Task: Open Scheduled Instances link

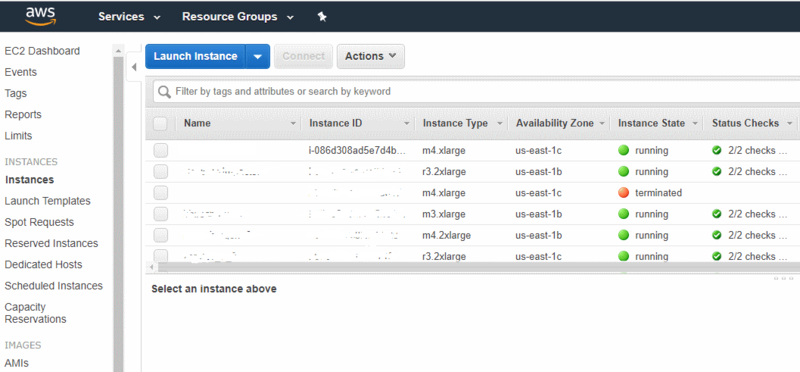Action: pyautogui.click(x=54, y=286)
